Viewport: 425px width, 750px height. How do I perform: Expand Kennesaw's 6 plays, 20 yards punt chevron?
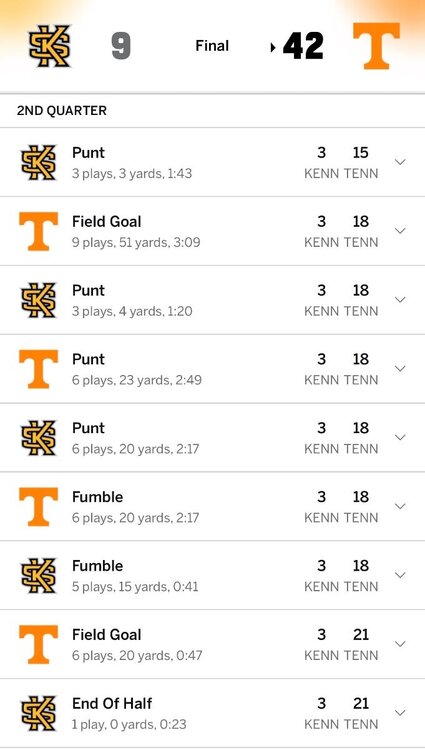(x=400, y=438)
